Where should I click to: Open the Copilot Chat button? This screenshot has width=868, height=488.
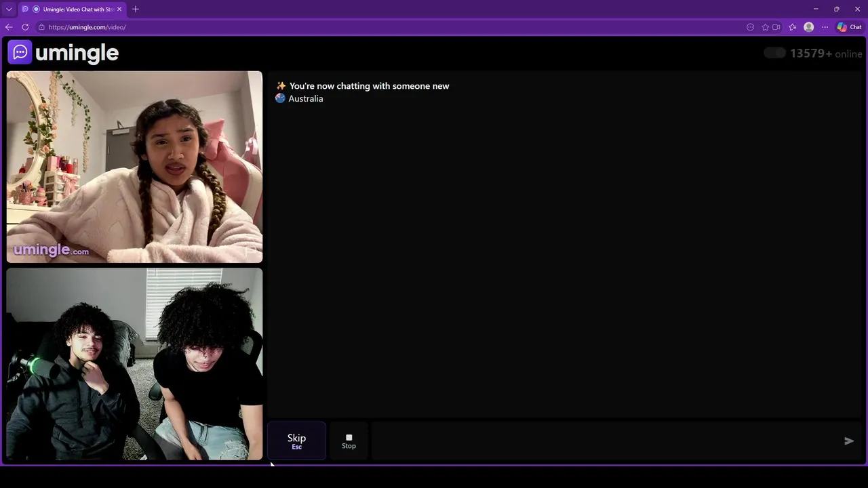849,27
